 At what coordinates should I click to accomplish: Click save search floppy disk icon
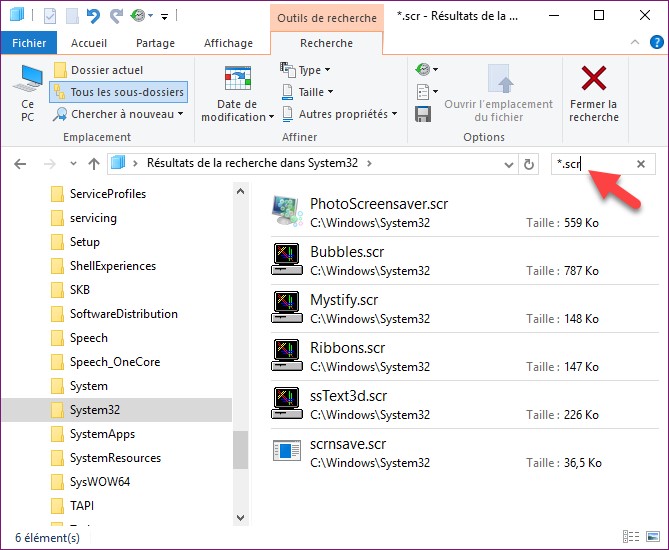[x=423, y=114]
